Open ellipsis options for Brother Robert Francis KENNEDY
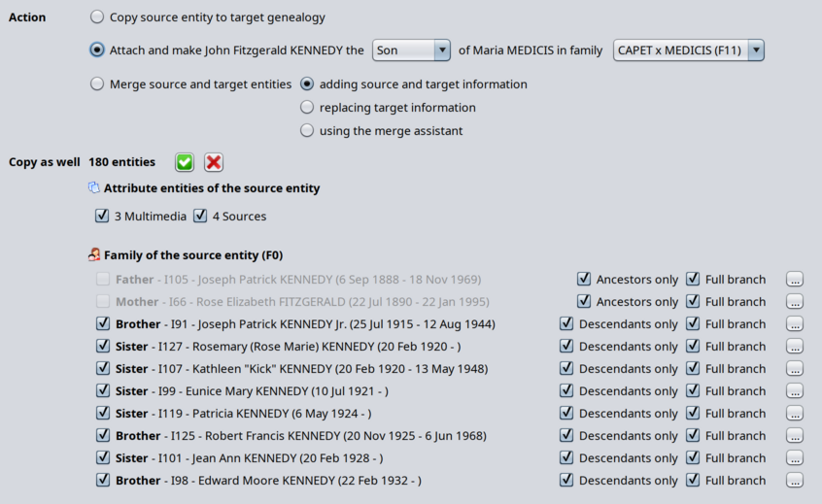The width and height of the screenshot is (822, 504). click(794, 436)
